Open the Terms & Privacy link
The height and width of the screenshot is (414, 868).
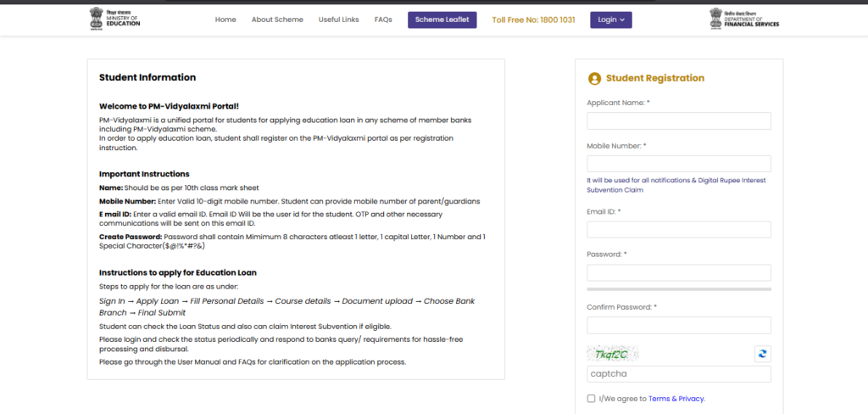676,399
